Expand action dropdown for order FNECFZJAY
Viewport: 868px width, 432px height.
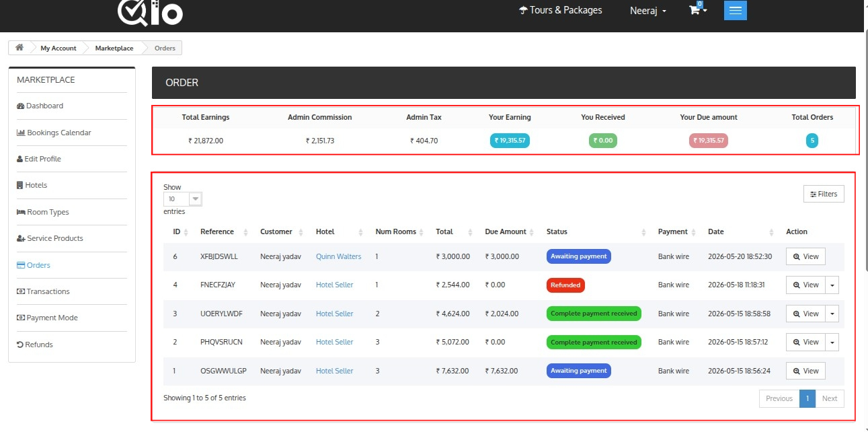pyautogui.click(x=832, y=285)
